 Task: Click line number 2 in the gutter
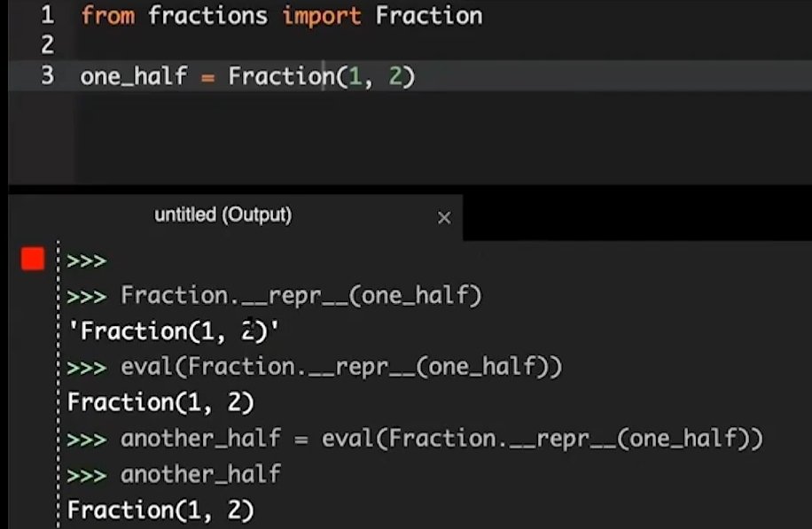[47, 44]
